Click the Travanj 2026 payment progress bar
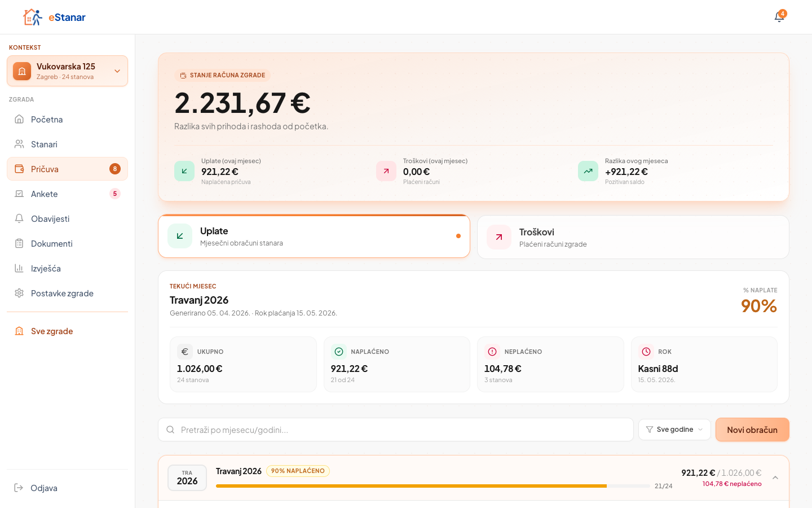Screen dimensions: 812x508 [x=433, y=486]
